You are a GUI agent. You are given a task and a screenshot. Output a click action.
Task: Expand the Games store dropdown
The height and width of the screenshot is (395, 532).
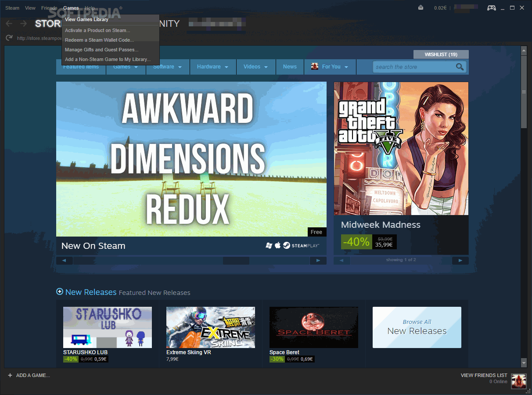[126, 67]
